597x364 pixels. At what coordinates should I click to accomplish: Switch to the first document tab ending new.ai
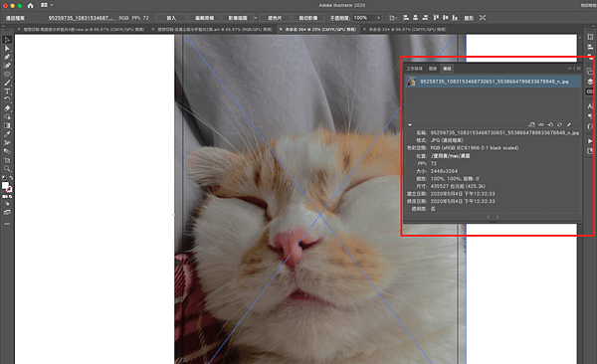tap(84, 29)
